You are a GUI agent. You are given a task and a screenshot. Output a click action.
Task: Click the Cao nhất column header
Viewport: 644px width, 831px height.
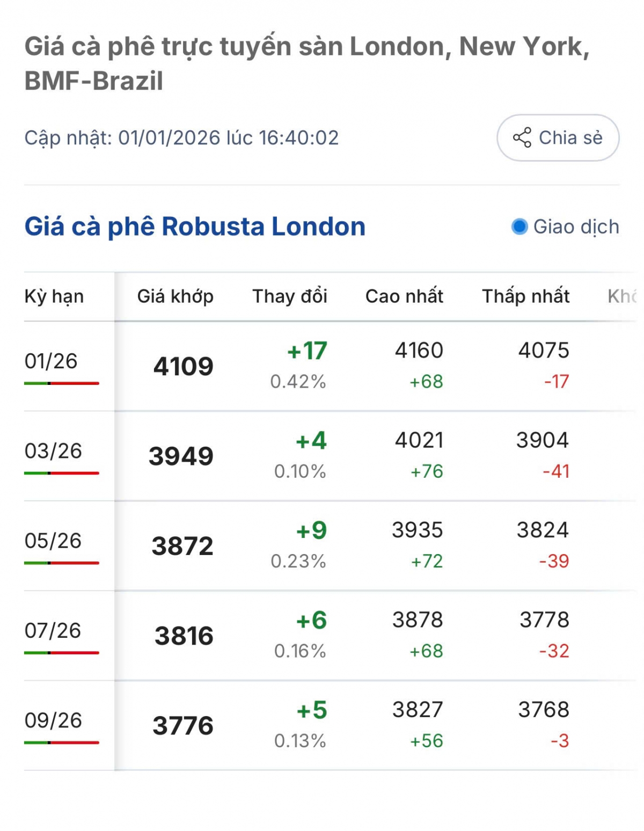[x=404, y=296]
